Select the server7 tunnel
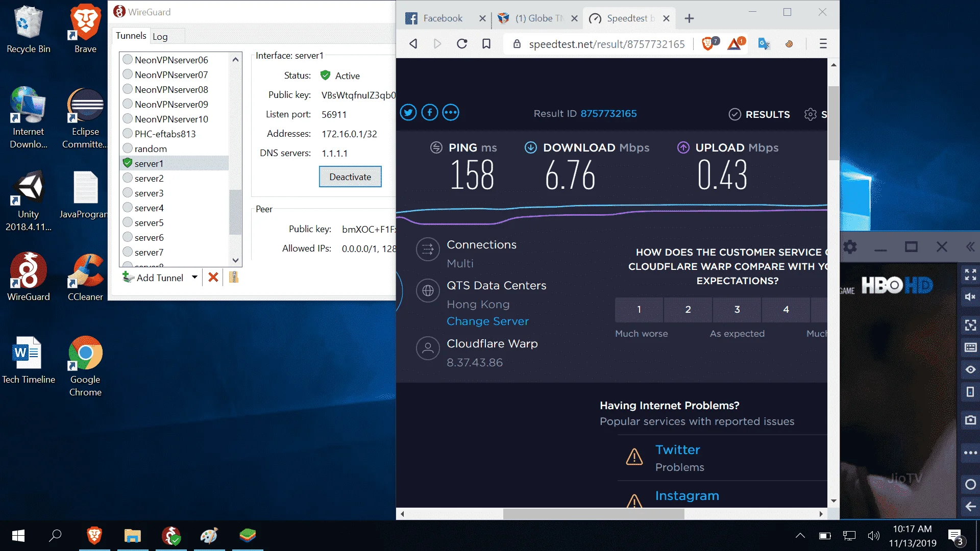This screenshot has width=980, height=551. [175, 252]
